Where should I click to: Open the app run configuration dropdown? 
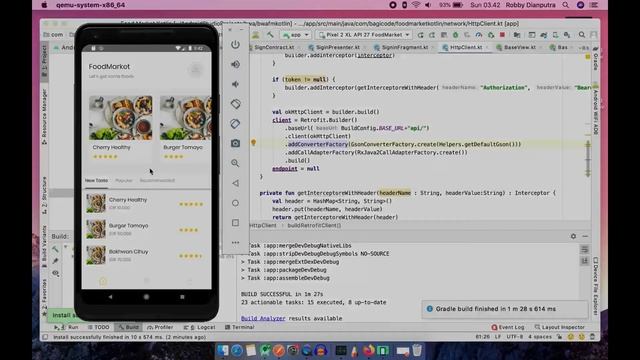(x=296, y=35)
